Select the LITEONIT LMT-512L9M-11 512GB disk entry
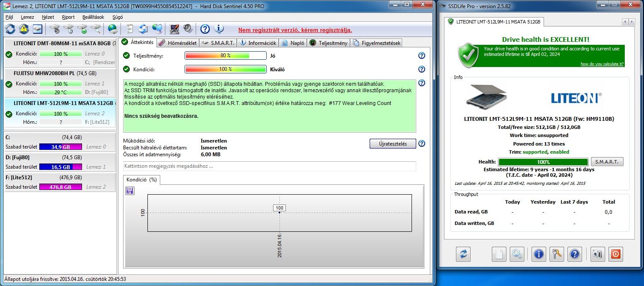644x286 pixels. click(60, 113)
